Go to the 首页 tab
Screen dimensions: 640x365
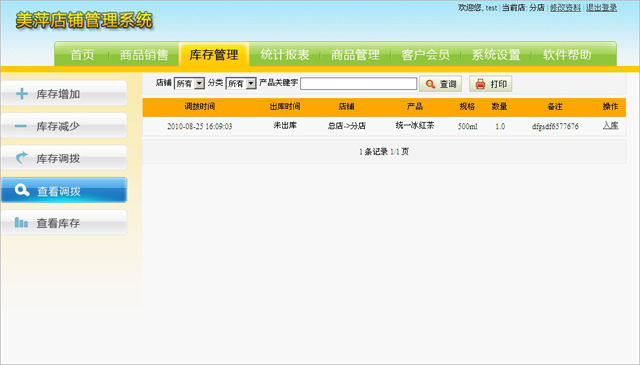(x=82, y=55)
